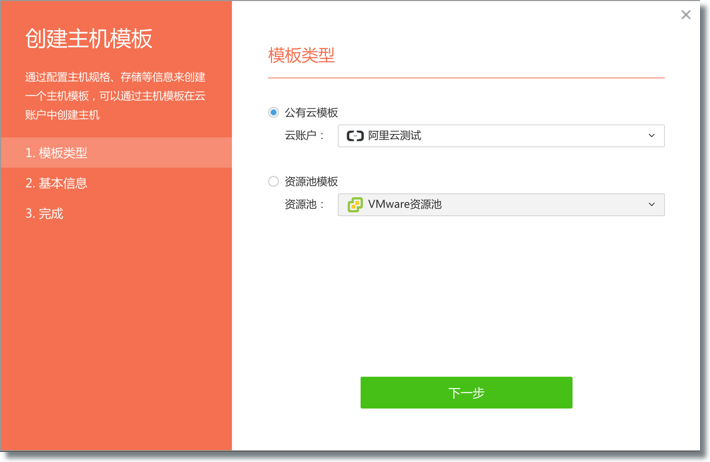Go to step 1. 模板类型

57,153
